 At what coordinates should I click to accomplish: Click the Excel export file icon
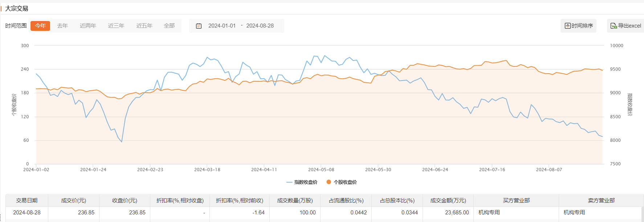pos(614,26)
